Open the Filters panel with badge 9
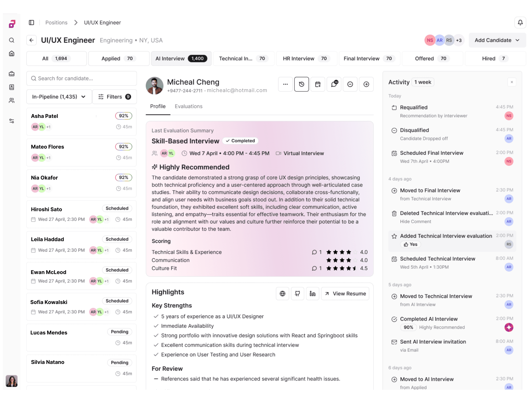Image resolution: width=532 pixels, height=408 pixels. coord(114,97)
